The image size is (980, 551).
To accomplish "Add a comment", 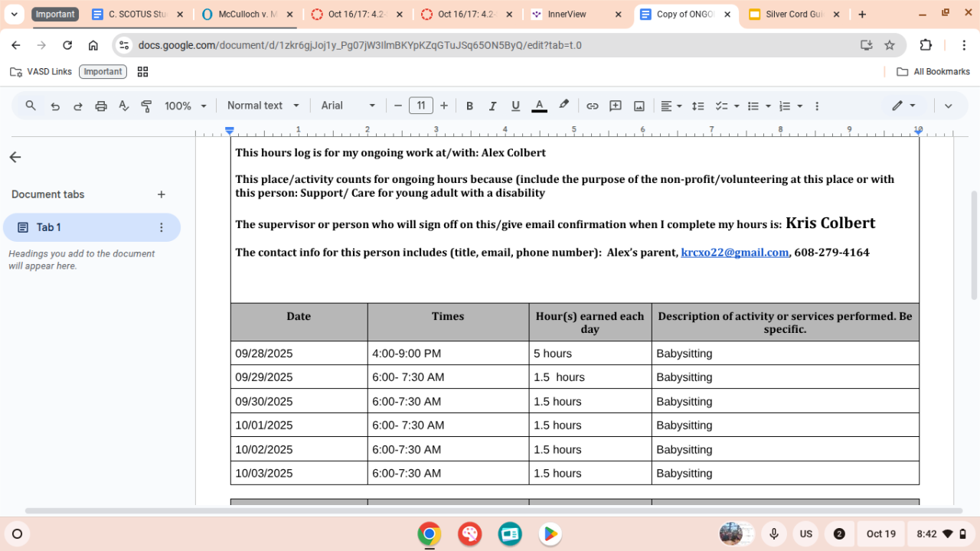I will pos(616,106).
